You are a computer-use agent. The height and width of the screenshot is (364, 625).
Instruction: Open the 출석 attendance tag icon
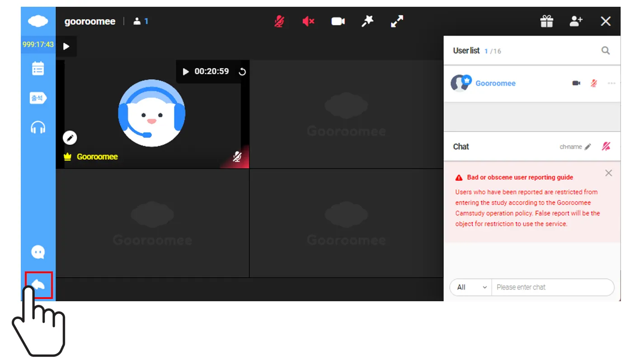(x=38, y=98)
